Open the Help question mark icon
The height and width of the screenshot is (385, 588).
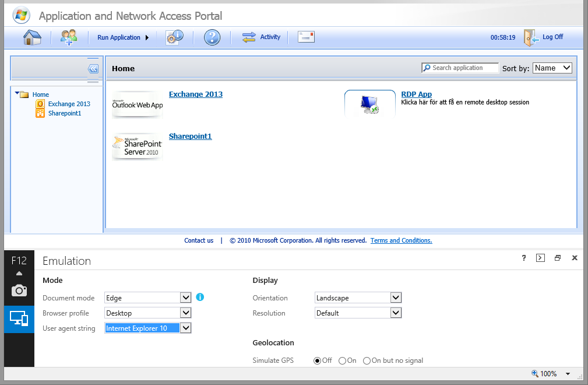(x=212, y=37)
